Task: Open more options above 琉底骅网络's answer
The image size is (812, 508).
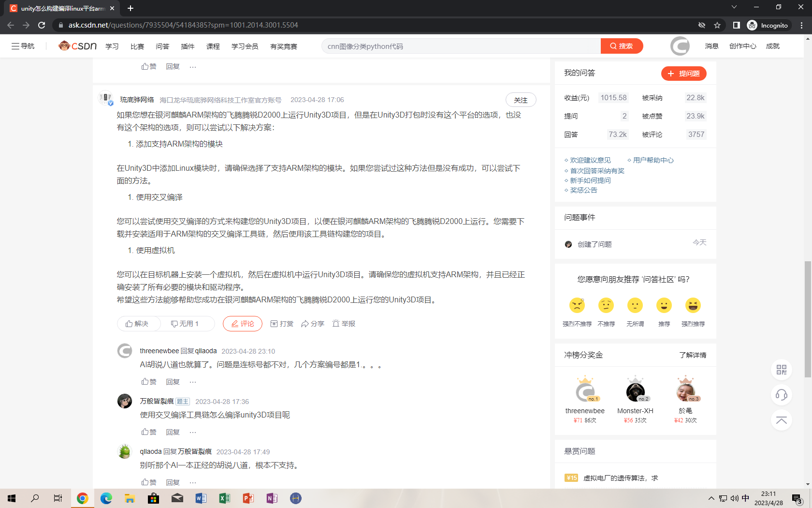Action: pyautogui.click(x=193, y=66)
